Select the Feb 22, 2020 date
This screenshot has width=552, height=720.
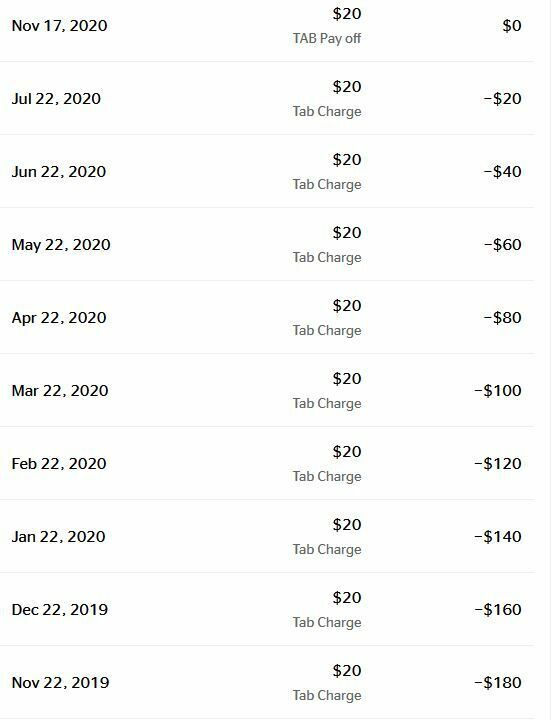[x=59, y=464]
